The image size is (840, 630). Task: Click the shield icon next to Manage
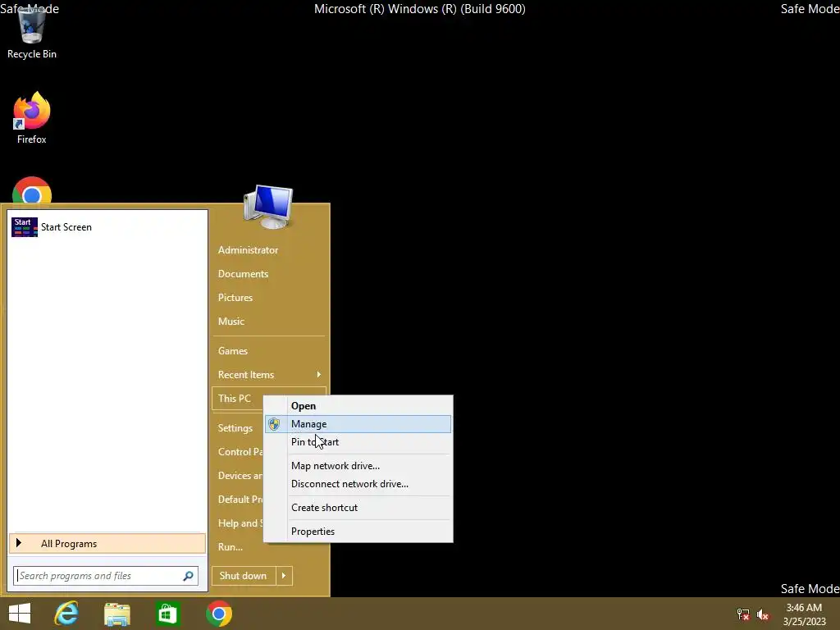(274, 424)
